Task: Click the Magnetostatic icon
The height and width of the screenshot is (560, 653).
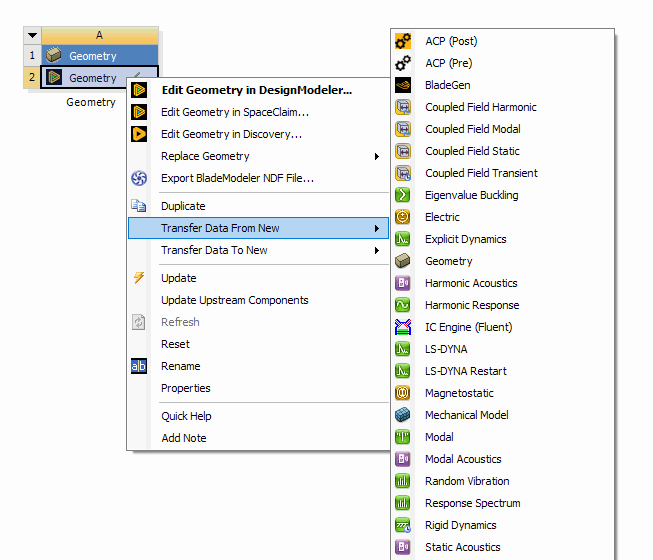Action: tap(403, 393)
